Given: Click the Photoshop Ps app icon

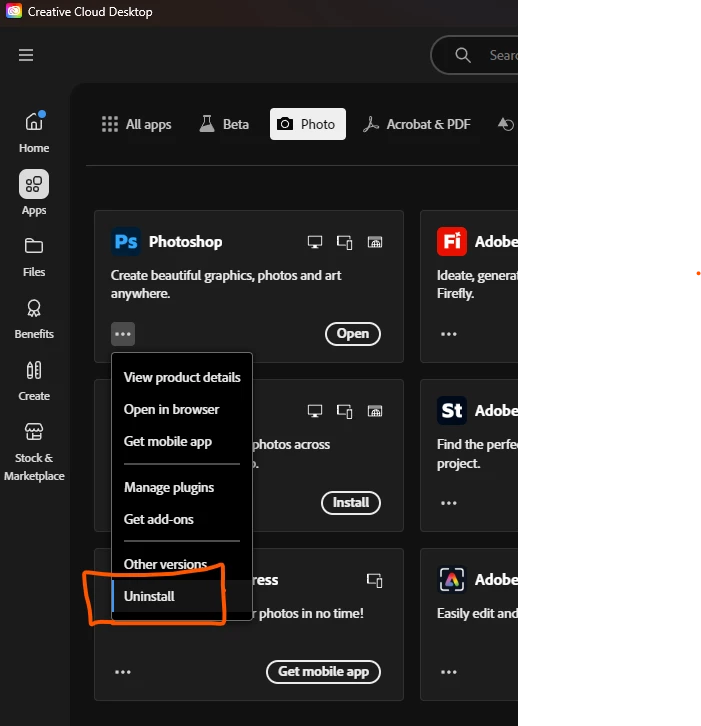Looking at the screenshot, I should click(125, 241).
